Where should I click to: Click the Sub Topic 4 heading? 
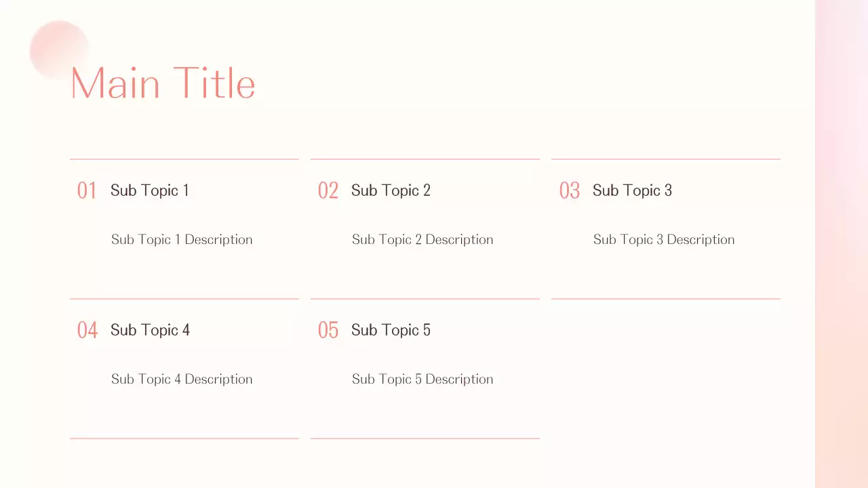(150, 330)
